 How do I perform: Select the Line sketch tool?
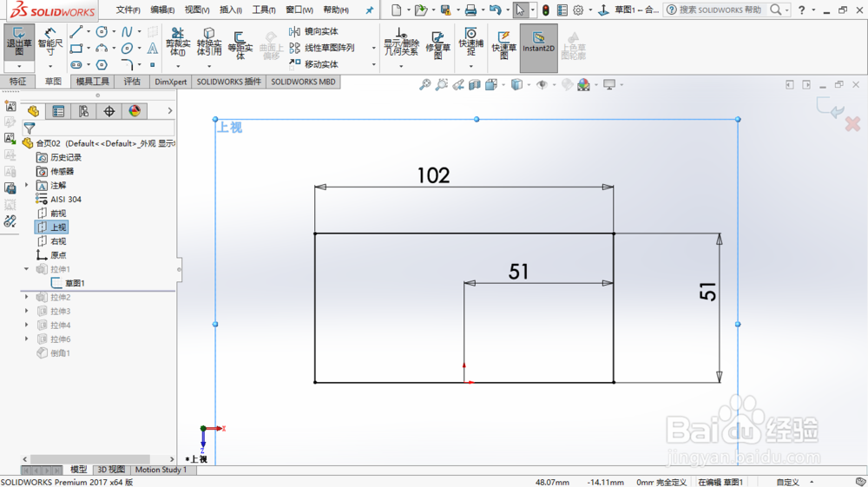(x=76, y=31)
